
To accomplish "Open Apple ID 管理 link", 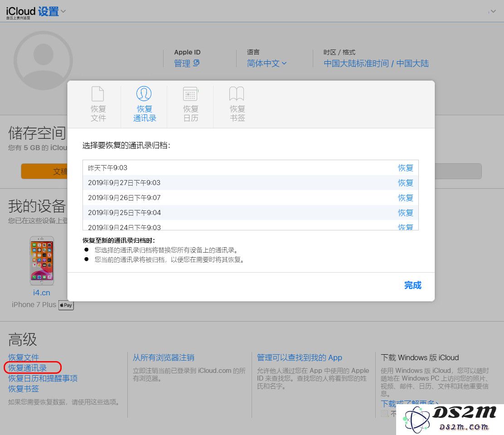I will (182, 64).
